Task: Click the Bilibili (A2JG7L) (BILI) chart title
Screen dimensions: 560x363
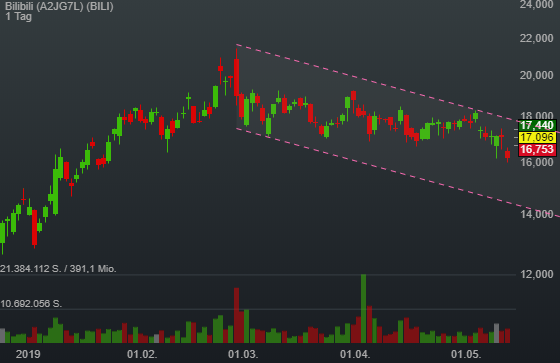Action: pyautogui.click(x=59, y=6)
